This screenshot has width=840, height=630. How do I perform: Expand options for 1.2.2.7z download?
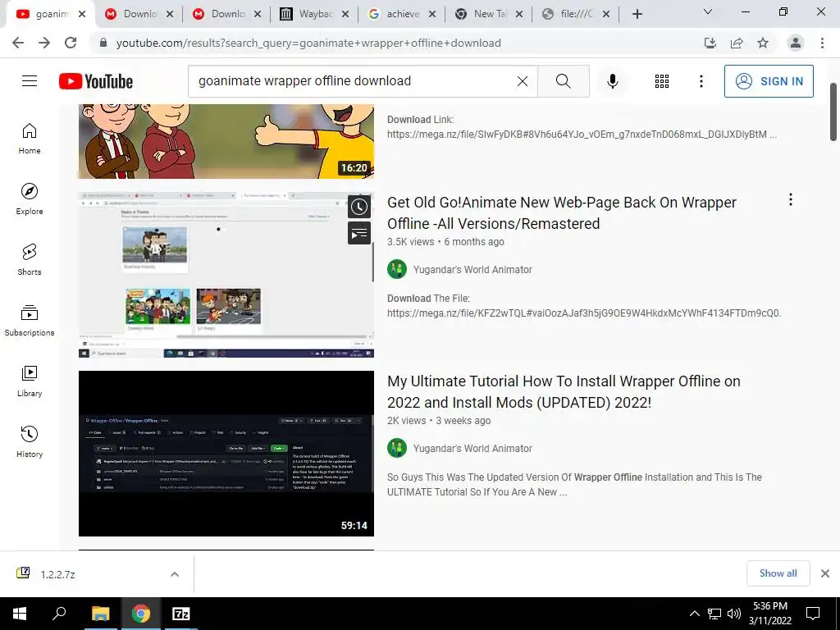(175, 574)
